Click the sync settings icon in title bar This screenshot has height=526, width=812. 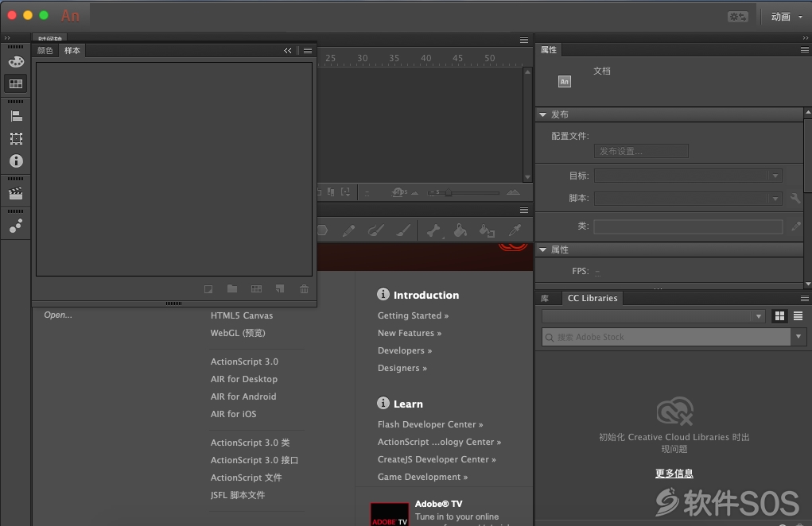tap(738, 17)
